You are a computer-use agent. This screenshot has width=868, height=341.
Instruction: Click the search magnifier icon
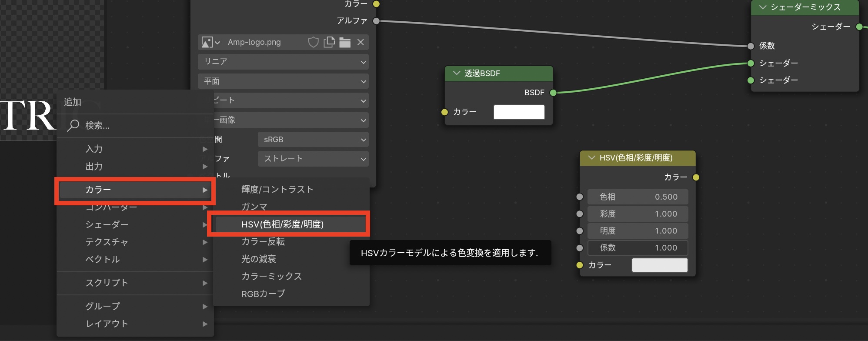73,125
